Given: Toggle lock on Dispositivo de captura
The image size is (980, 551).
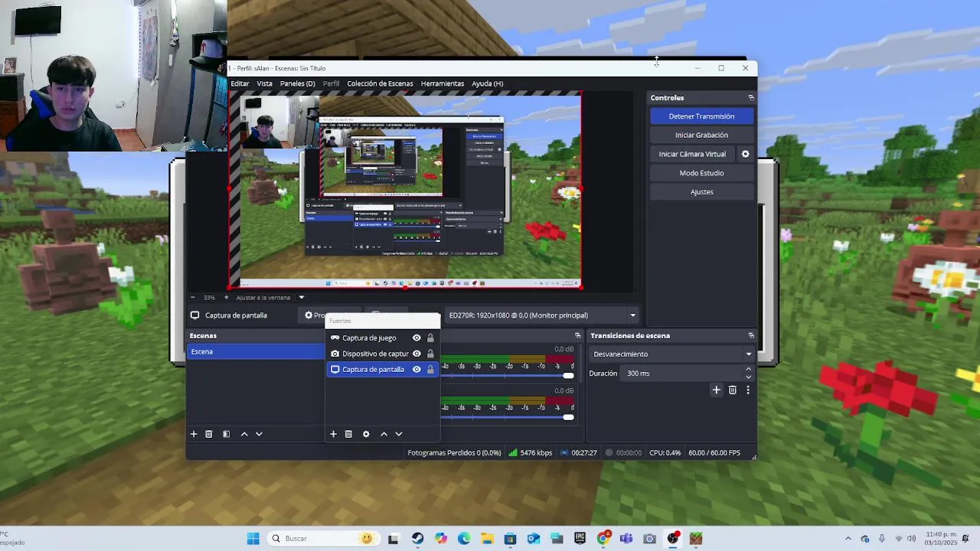Looking at the screenshot, I should 430,354.
